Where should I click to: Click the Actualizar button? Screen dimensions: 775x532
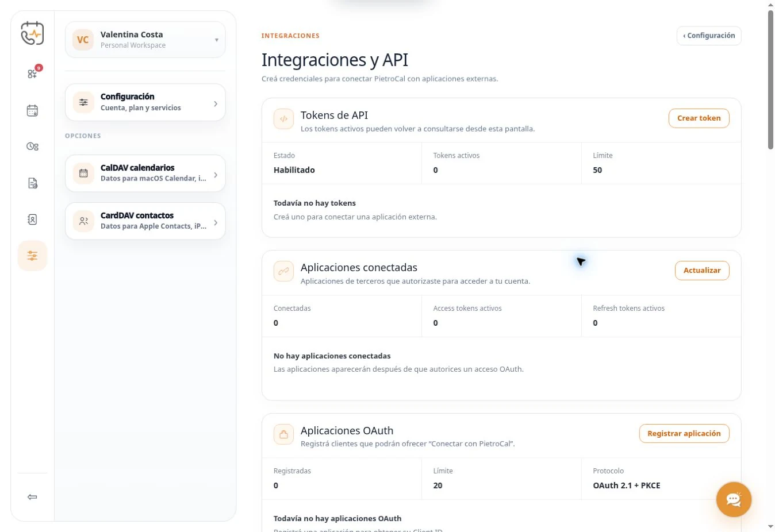(702, 270)
